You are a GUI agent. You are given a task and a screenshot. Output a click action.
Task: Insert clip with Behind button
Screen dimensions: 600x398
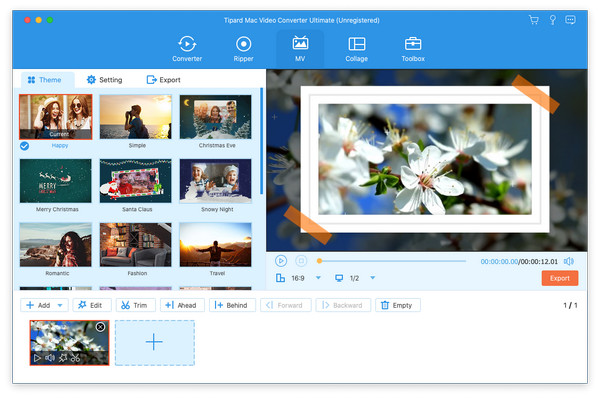point(232,305)
